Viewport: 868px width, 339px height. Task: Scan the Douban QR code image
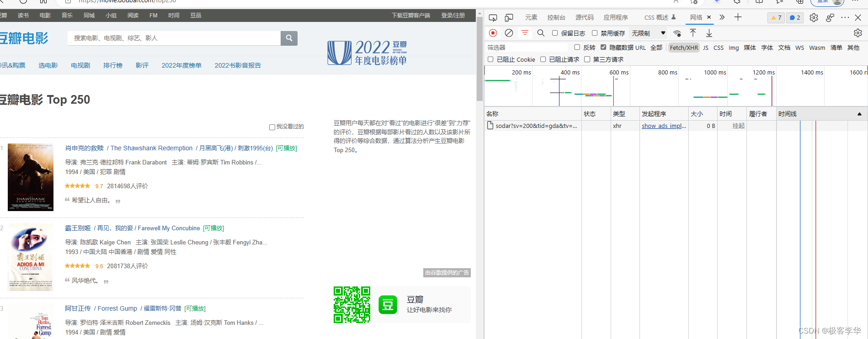pos(352,305)
